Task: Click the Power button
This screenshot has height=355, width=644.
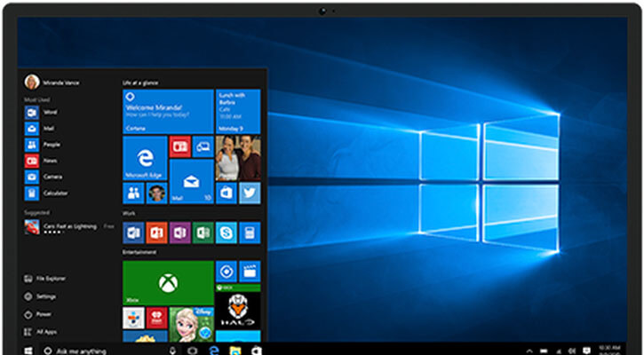Action: tap(44, 313)
